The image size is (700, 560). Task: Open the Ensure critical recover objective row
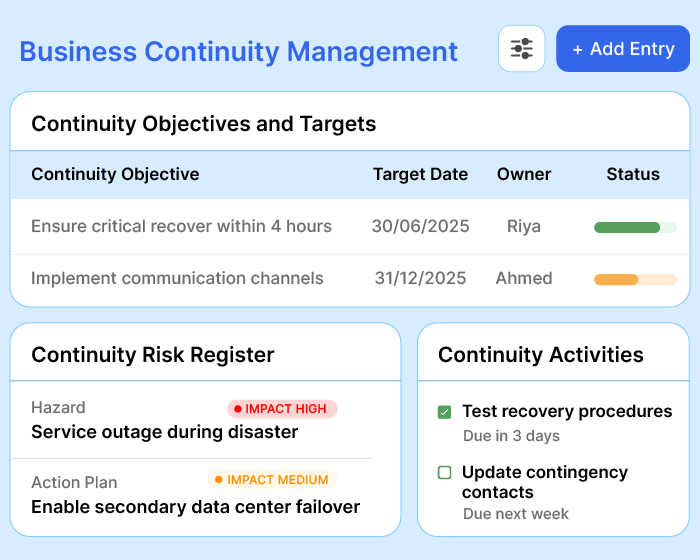point(181,226)
